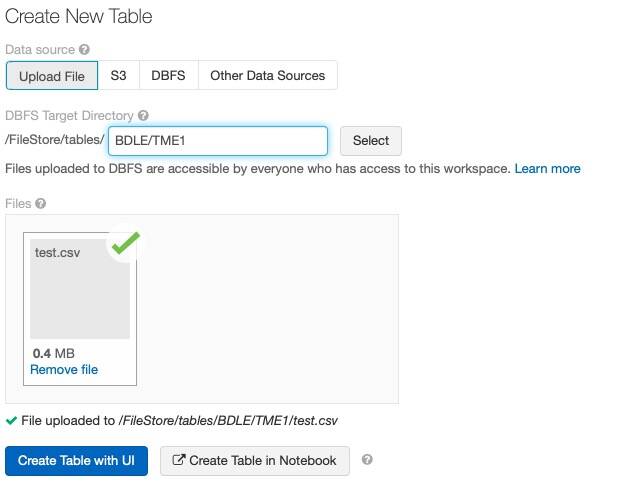Open the Other Data Sources tab

[268, 76]
